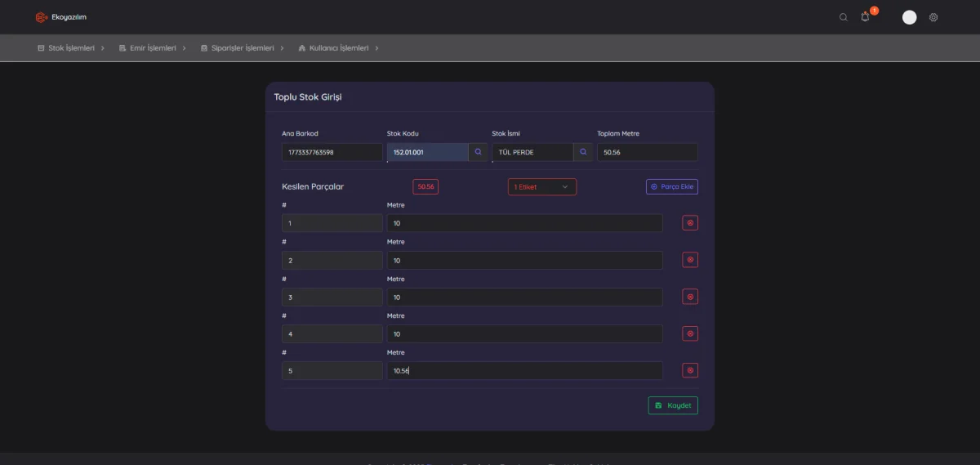980x465 pixels.
Task: Open Stok İşlemleri menu
Action: 71,48
